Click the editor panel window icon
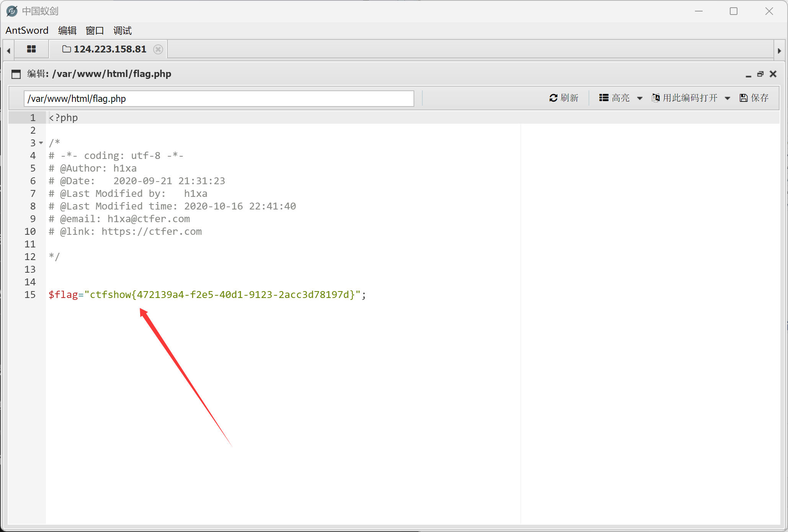Screen dimensions: 788x532 [16, 74]
